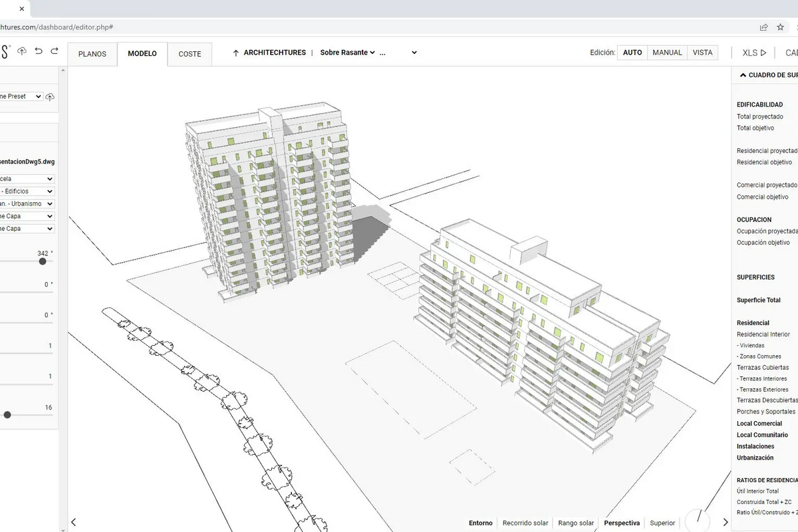Open the COSTE tab
Screen dimensions: 798x532
[190, 54]
